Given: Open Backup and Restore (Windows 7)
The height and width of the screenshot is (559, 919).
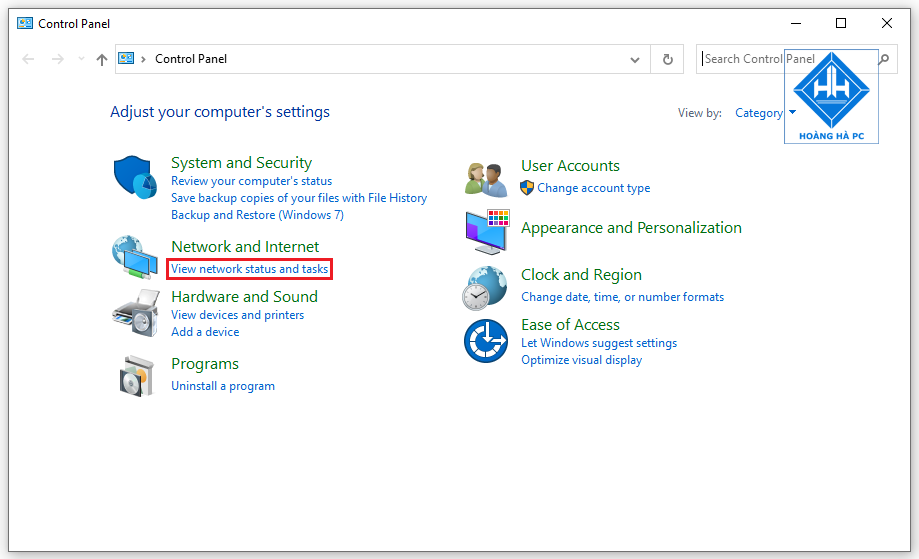Looking at the screenshot, I should [257, 215].
